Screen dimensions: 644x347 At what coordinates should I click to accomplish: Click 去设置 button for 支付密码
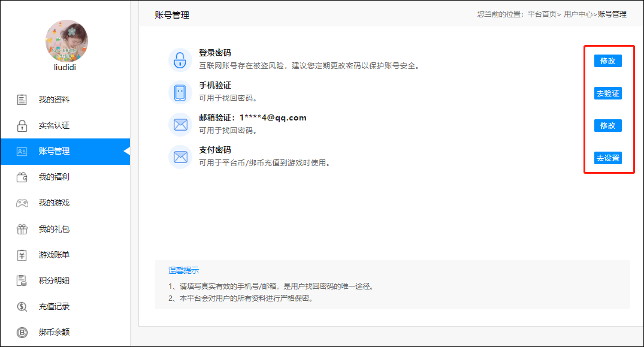point(608,158)
